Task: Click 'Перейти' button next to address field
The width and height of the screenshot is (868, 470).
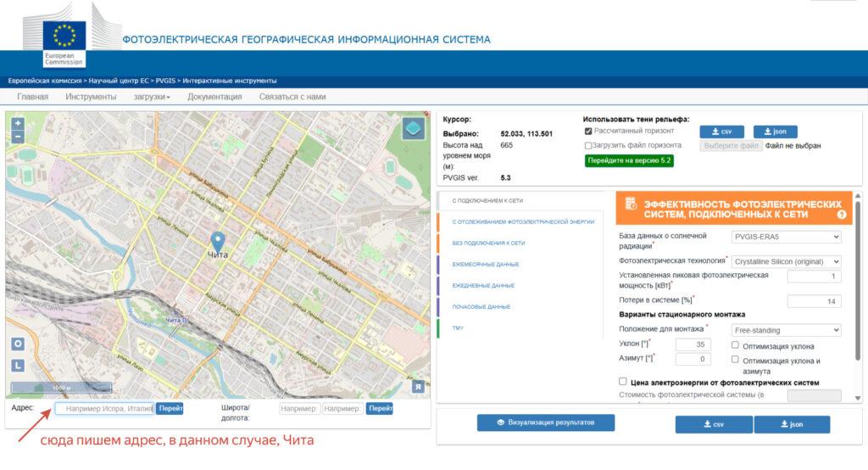Action: (170, 408)
